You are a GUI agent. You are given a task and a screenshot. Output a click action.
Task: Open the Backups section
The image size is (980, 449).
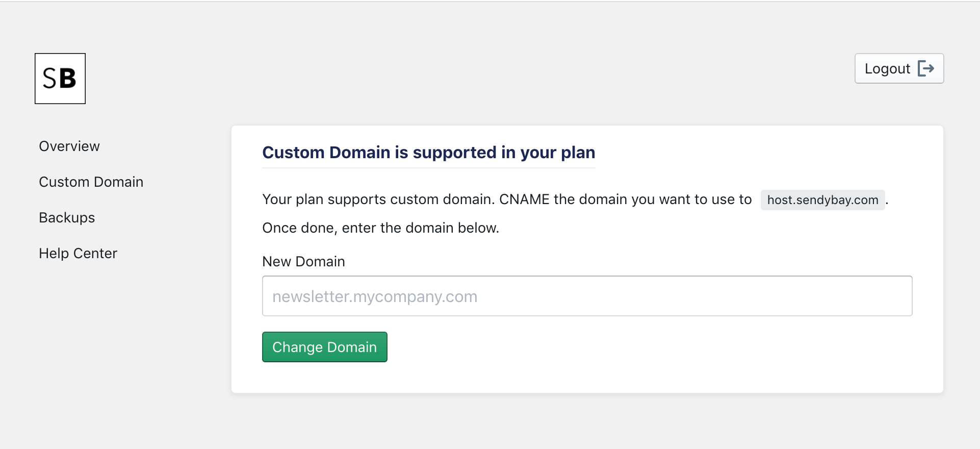pyautogui.click(x=67, y=218)
